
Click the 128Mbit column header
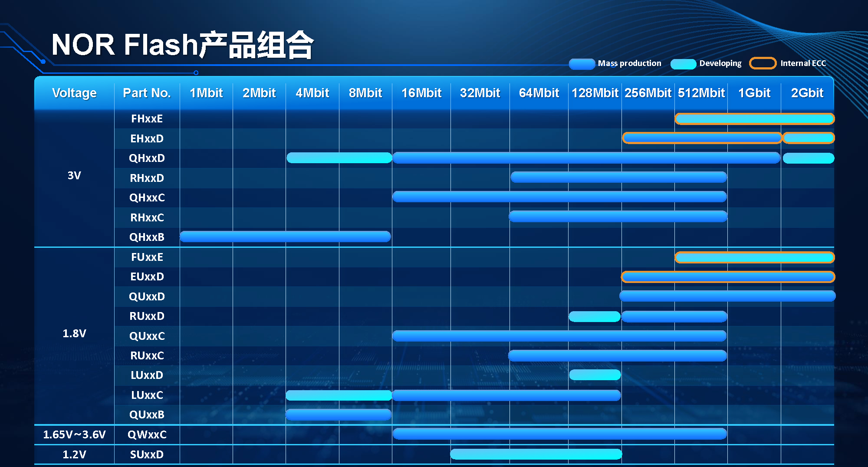[595, 93]
